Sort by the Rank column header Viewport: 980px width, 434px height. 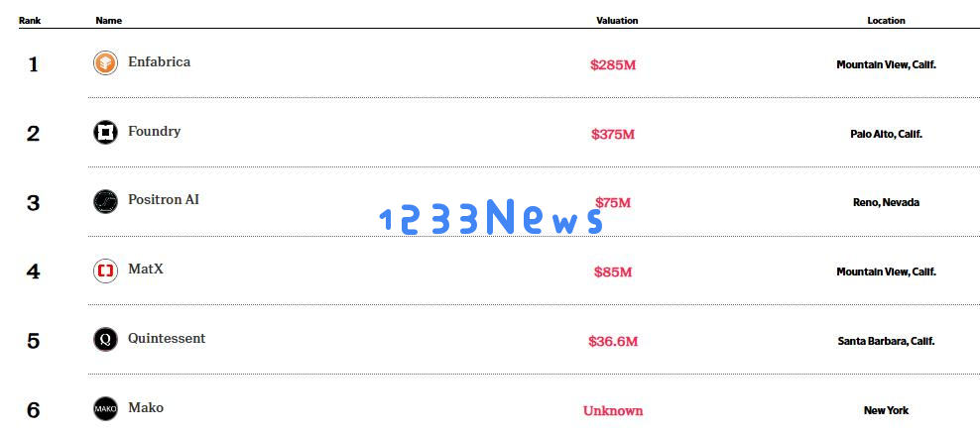[x=30, y=21]
